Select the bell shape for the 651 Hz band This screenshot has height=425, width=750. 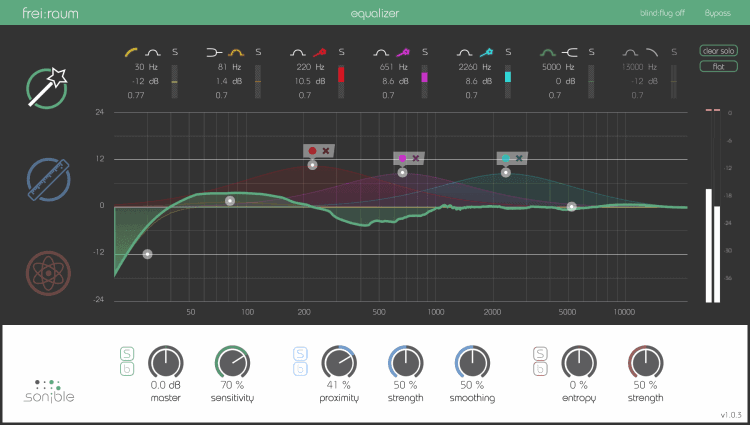[x=381, y=52]
